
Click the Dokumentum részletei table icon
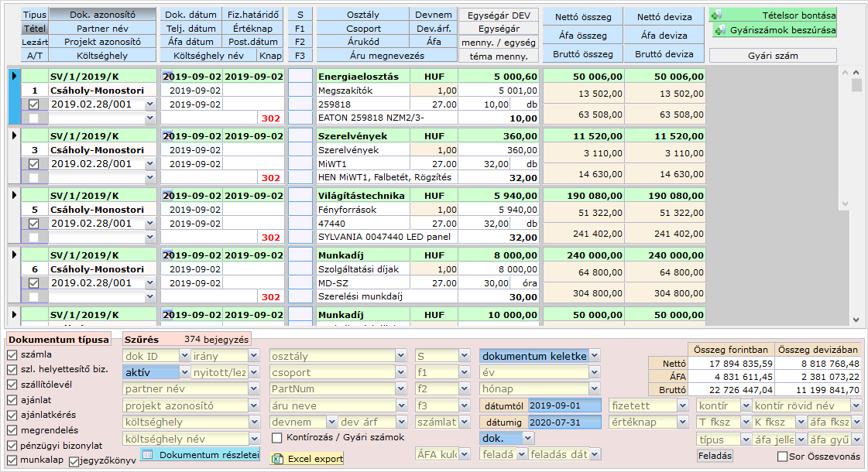point(149,455)
